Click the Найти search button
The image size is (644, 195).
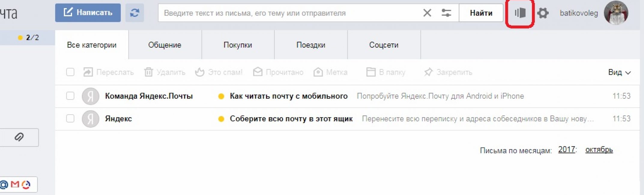point(481,13)
